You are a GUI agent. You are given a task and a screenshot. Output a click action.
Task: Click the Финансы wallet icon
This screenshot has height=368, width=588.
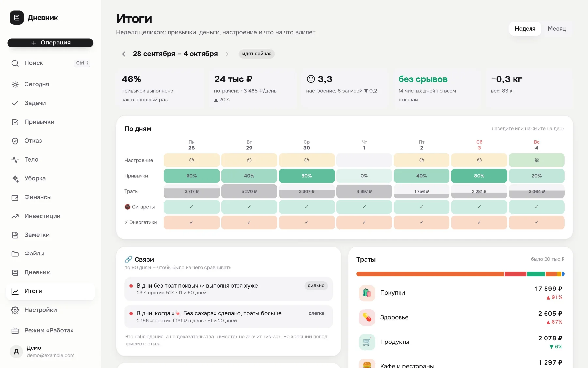point(15,197)
